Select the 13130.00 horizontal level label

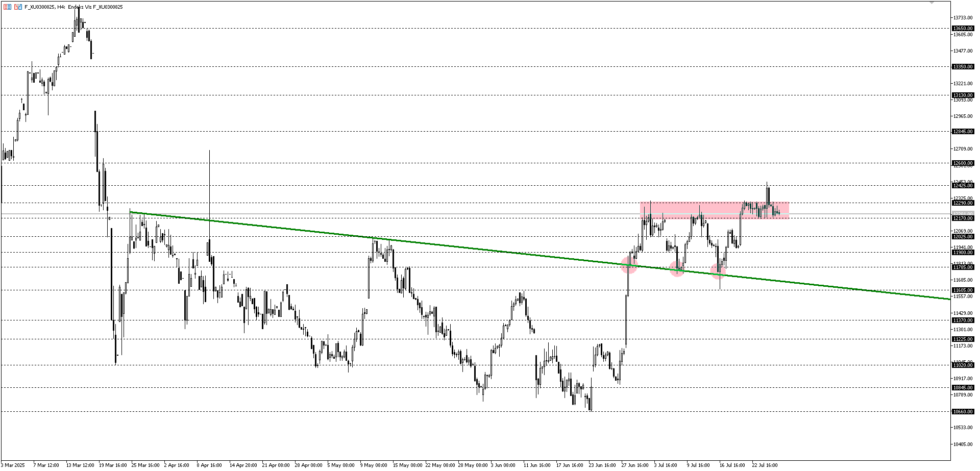[x=963, y=95]
